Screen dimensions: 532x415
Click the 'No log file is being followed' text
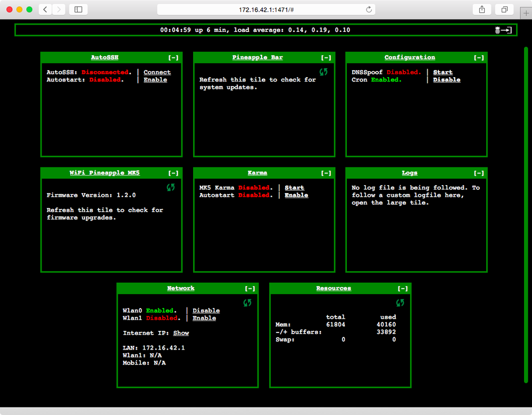410,188
